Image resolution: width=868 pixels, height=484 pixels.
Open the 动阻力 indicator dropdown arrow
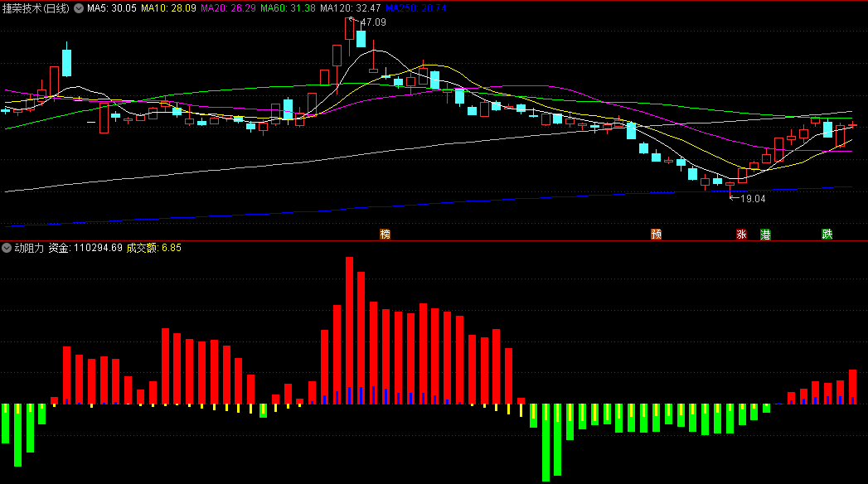point(7,248)
